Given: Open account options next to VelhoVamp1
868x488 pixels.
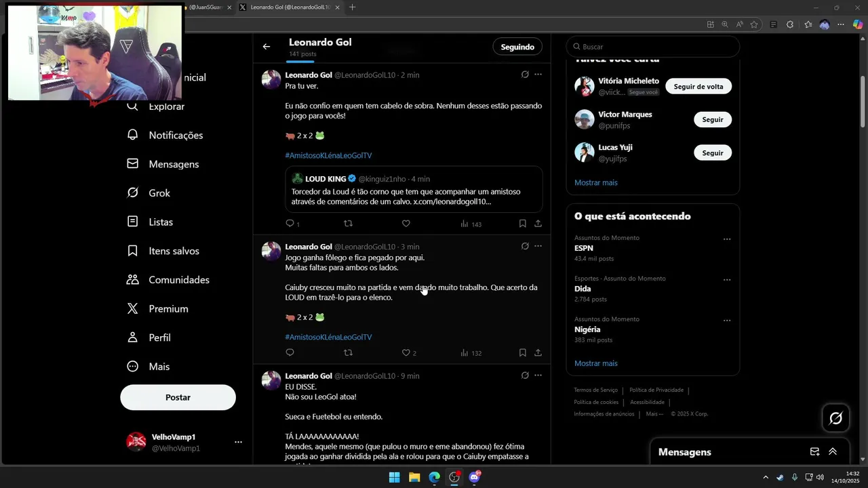Looking at the screenshot, I should coord(238,442).
